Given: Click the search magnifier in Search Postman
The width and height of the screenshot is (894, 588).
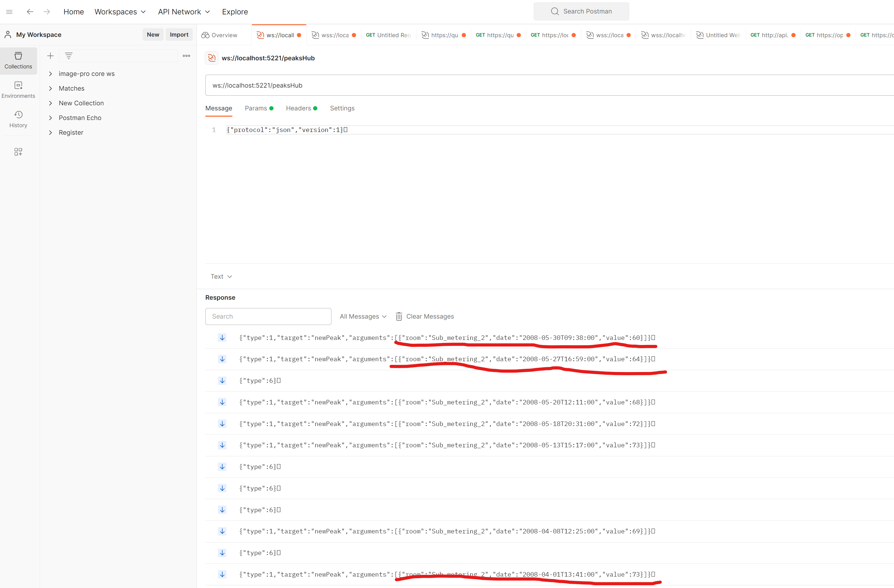Looking at the screenshot, I should point(554,11).
